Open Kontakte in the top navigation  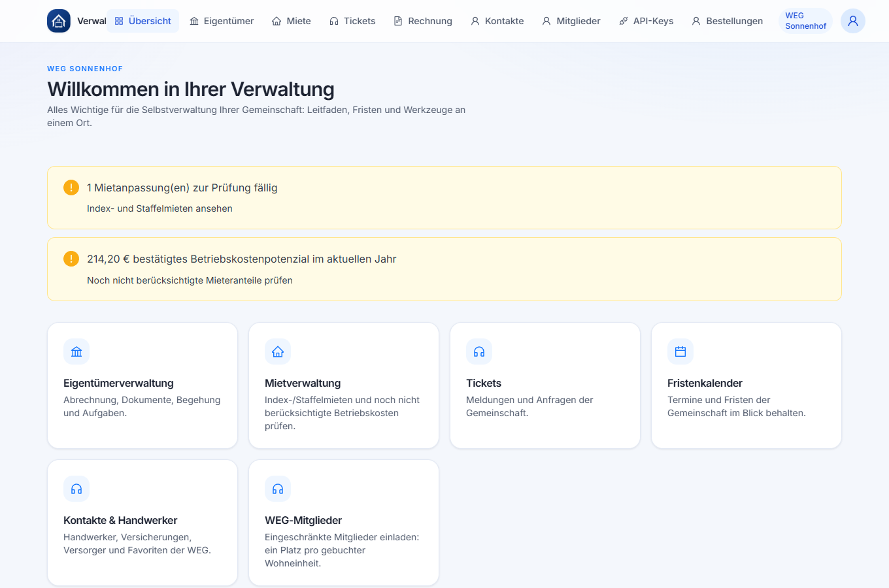click(x=497, y=21)
